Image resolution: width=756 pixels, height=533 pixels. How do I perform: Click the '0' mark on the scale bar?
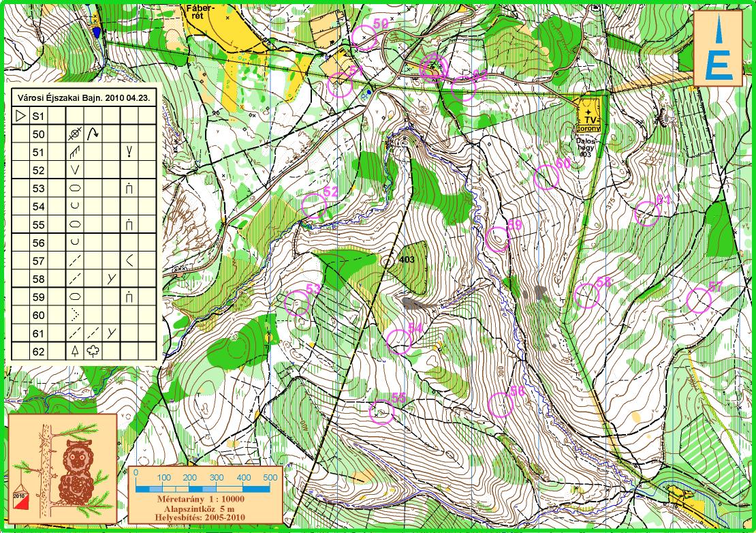(136, 474)
